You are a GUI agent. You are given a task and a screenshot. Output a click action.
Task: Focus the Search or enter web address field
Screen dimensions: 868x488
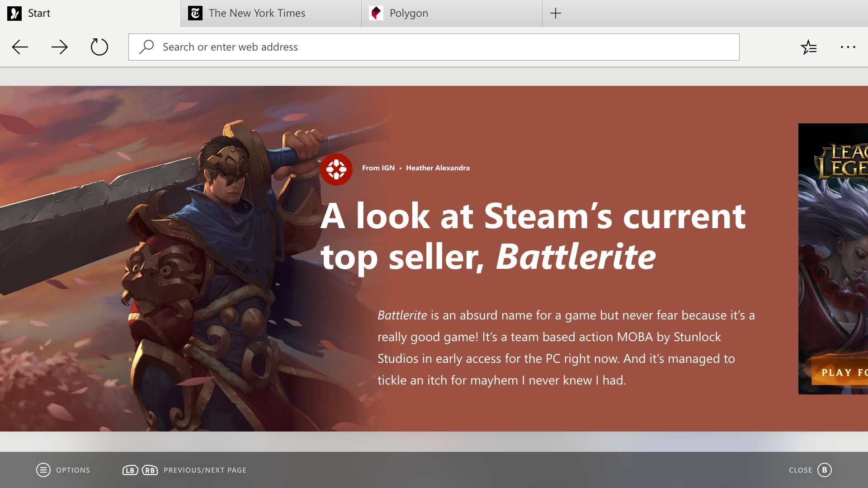click(434, 47)
